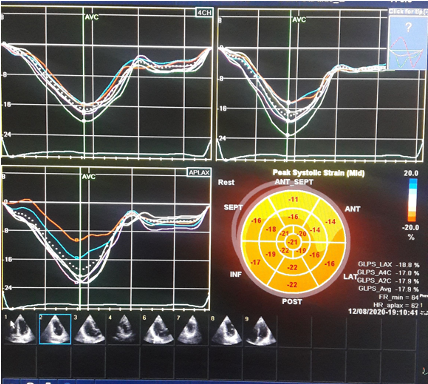Click AVC marker in APLAX strain graph
Screen dimensions: 428x384
[x=89, y=176]
